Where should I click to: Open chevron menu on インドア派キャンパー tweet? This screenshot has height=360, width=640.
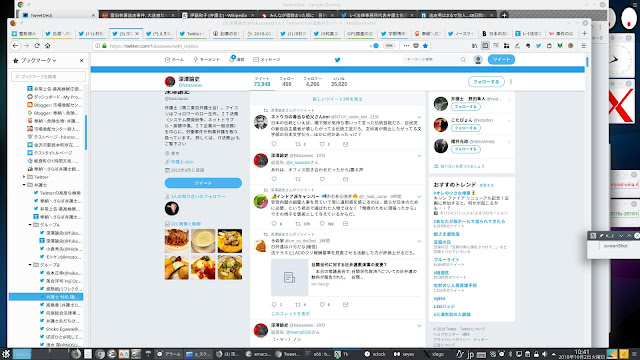[419, 196]
